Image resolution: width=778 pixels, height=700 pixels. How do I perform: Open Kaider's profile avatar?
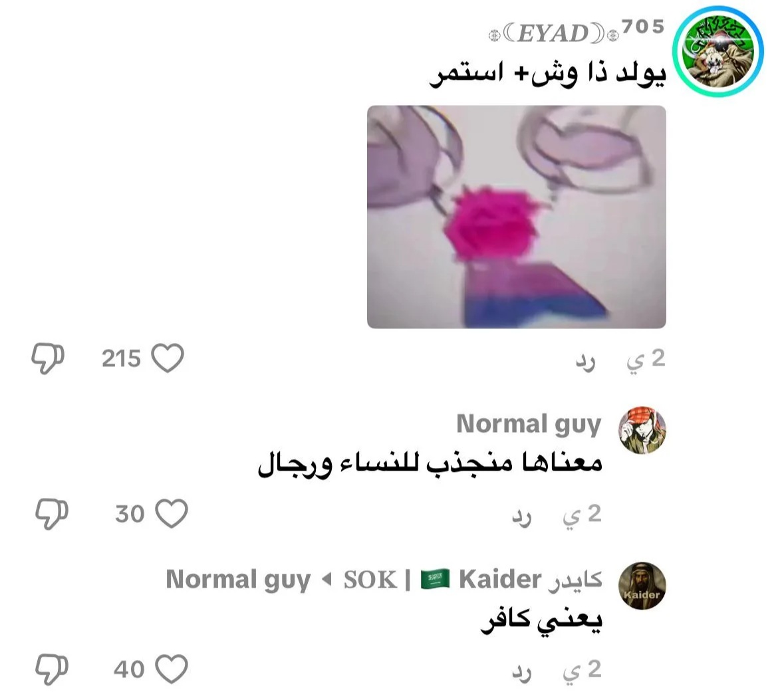coord(642,586)
